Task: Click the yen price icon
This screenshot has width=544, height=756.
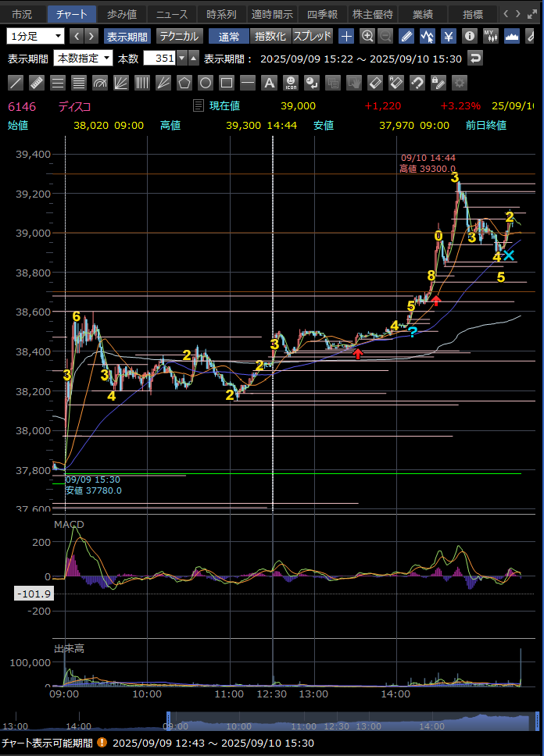Action: coord(449,36)
